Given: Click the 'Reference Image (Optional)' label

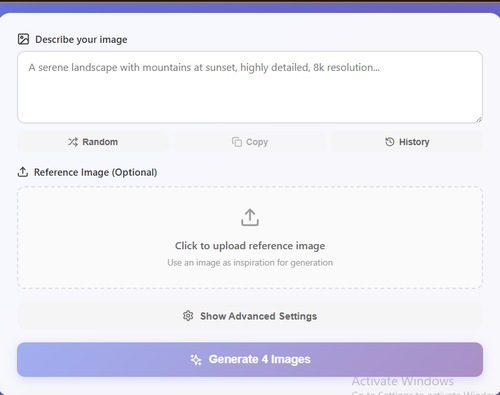Looking at the screenshot, I should pos(95,172).
